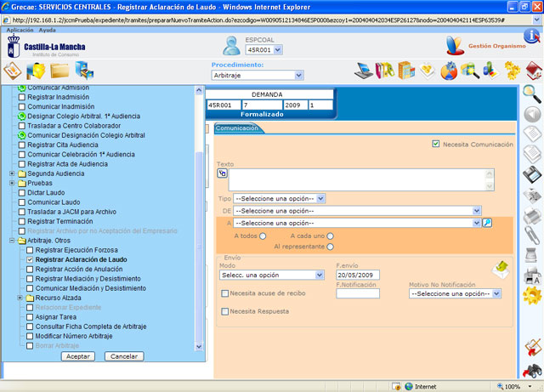Screen dimensions: 544x392
Task: Click the Cancelar button
Action: (x=124, y=356)
